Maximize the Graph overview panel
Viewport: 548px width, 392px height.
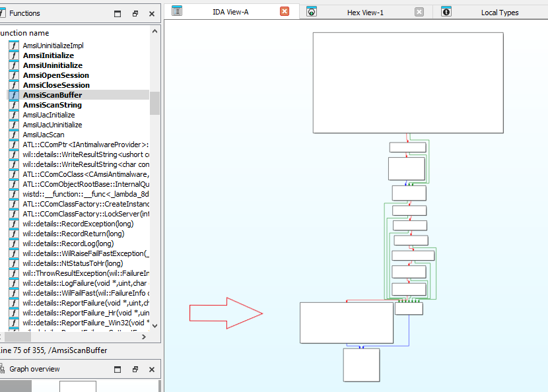pos(118,369)
